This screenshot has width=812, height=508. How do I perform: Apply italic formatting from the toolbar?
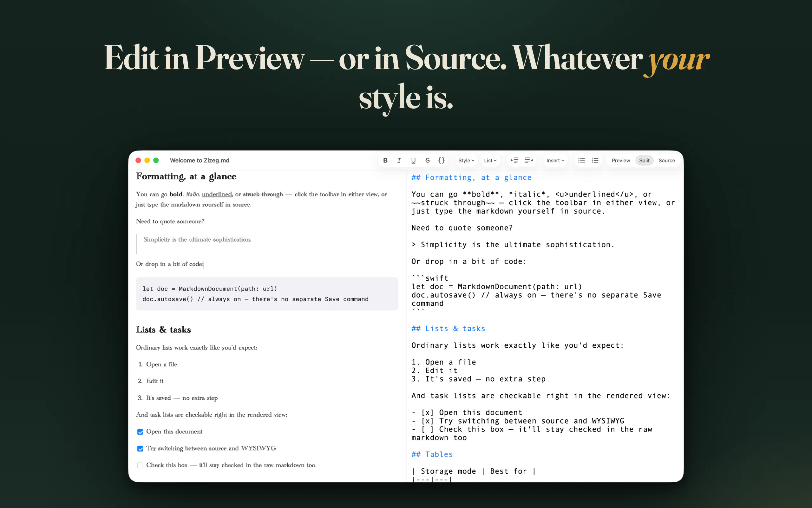click(x=399, y=161)
